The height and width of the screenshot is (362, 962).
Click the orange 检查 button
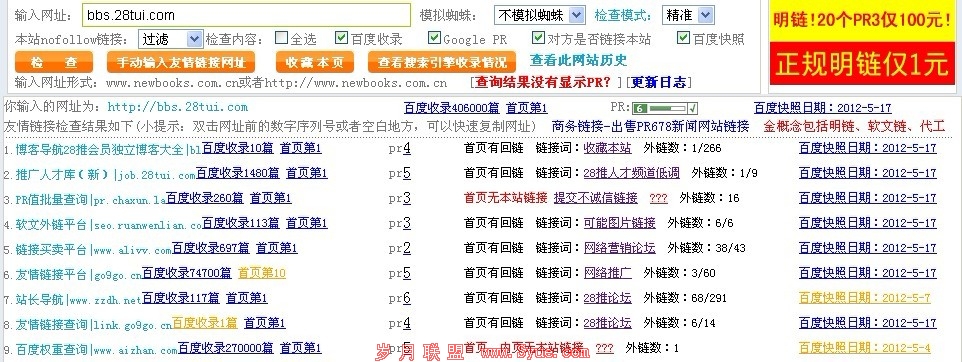tap(54, 62)
